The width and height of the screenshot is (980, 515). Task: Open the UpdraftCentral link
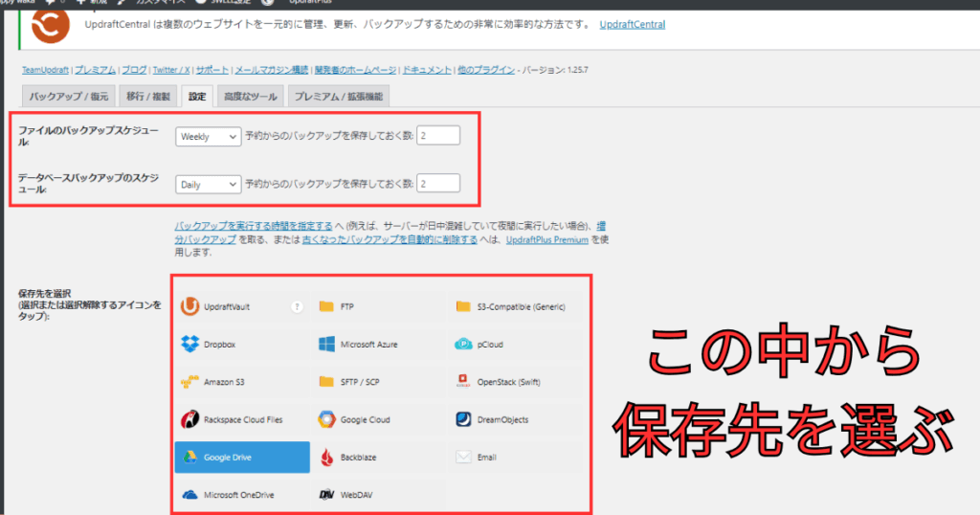pyautogui.click(x=632, y=24)
